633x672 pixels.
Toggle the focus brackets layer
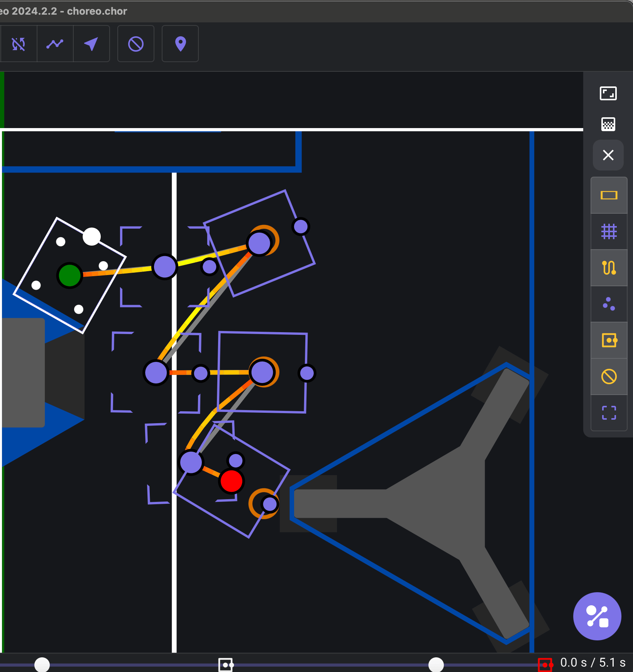coord(609,413)
